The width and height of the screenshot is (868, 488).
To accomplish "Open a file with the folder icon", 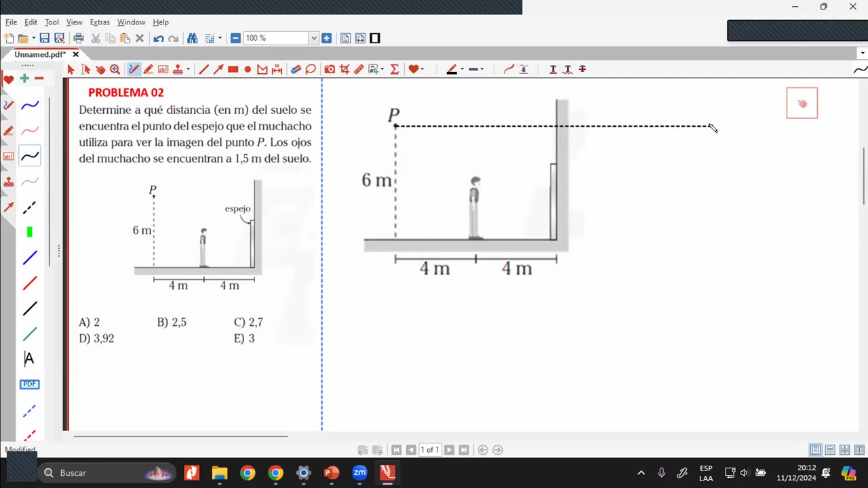I will [x=23, y=39].
